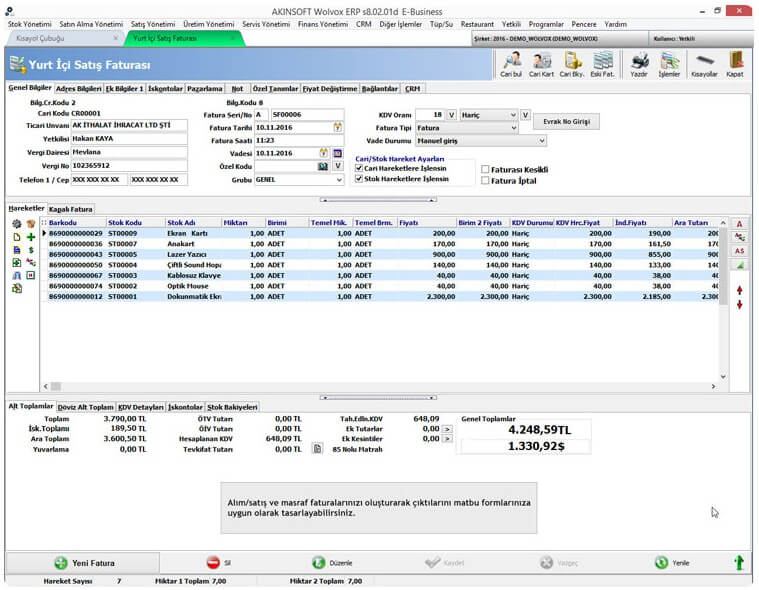Click the Cari Bky. balance icon

click(x=572, y=64)
